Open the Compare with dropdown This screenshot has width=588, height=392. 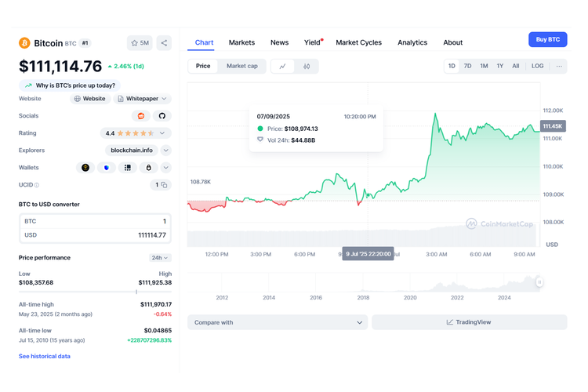278,322
